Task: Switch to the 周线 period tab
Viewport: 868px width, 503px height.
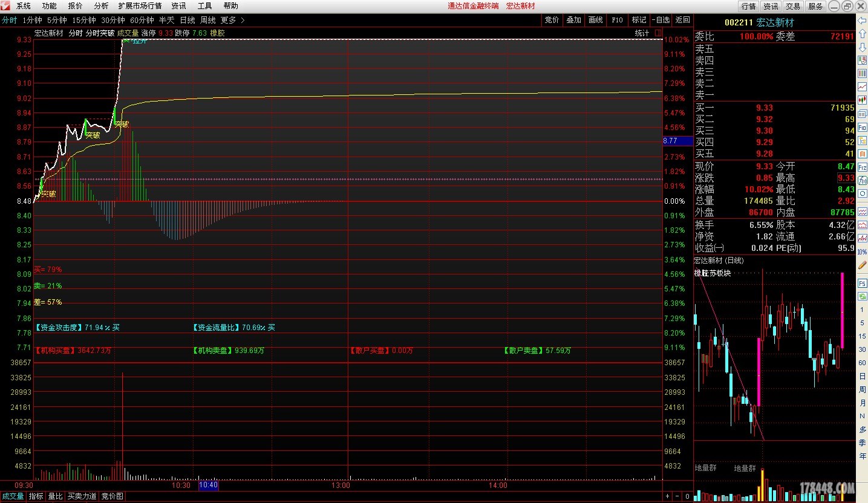Action: point(208,20)
